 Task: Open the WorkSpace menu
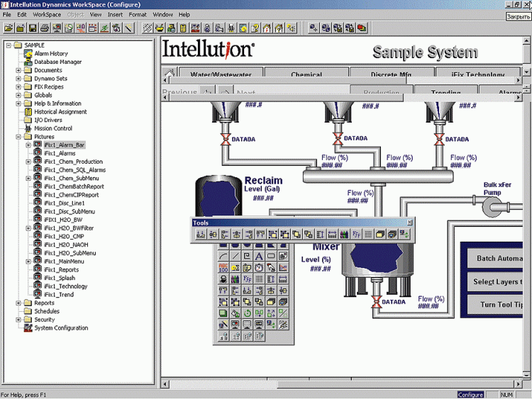tap(47, 15)
